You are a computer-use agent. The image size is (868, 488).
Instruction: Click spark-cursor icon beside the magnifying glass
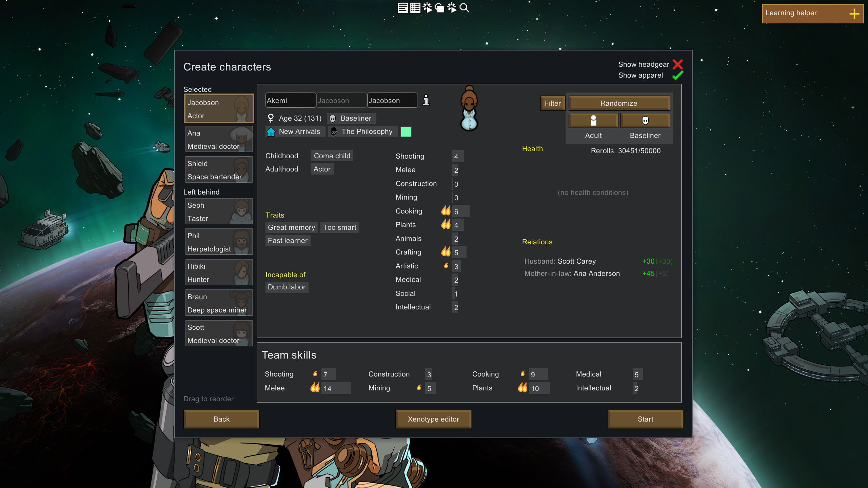(452, 7)
